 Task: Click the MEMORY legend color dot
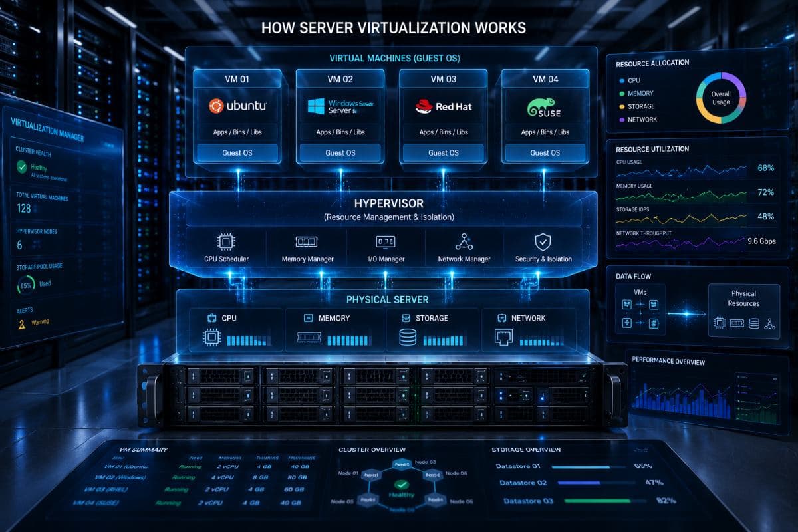click(620, 94)
